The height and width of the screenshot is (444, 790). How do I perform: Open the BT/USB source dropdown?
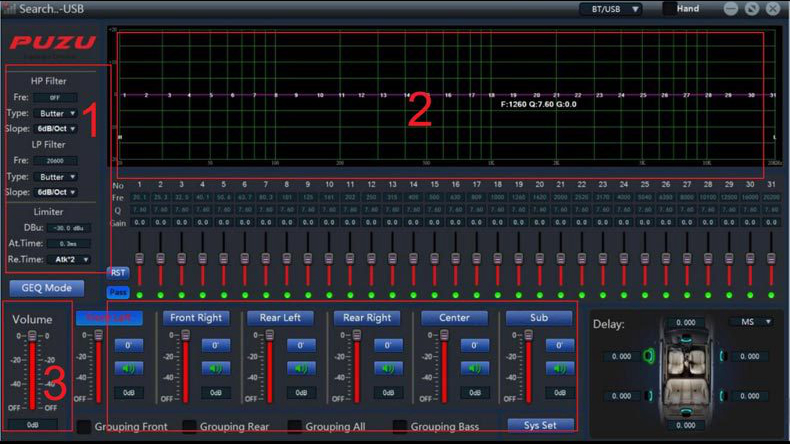(x=610, y=9)
